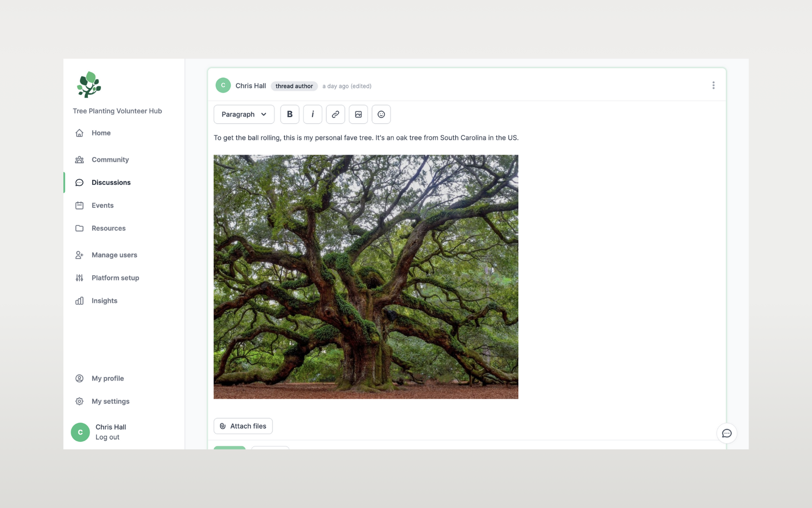Open the post options three-dot menu
Screen dimensions: 812x508
pos(713,85)
